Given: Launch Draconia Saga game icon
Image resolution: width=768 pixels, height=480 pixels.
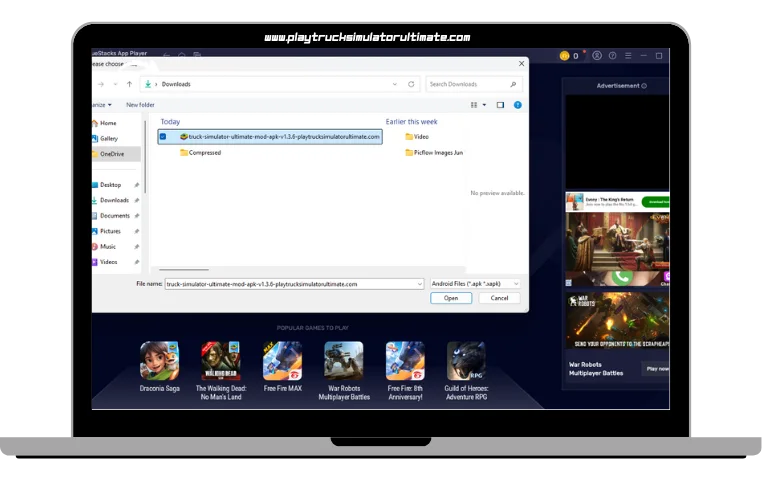Looking at the screenshot, I should (160, 360).
